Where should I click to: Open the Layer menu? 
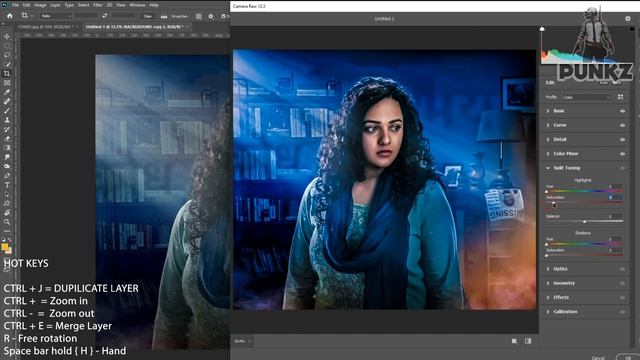pyautogui.click(x=55, y=5)
